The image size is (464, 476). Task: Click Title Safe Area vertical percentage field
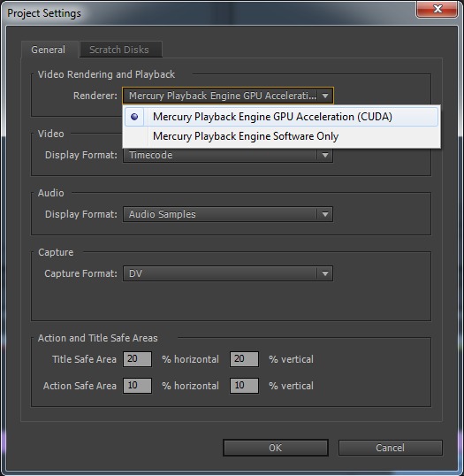pyautogui.click(x=244, y=359)
